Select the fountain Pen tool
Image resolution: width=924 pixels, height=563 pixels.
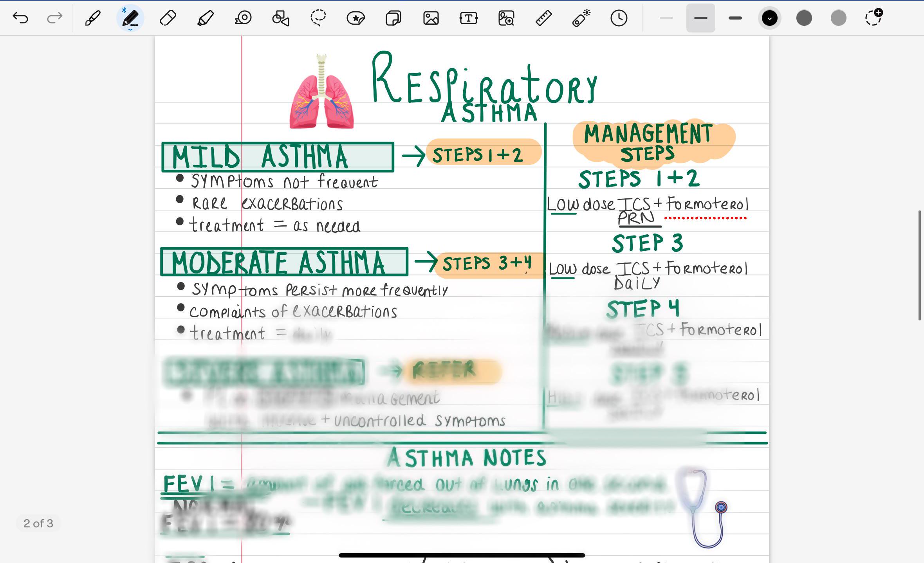[93, 18]
